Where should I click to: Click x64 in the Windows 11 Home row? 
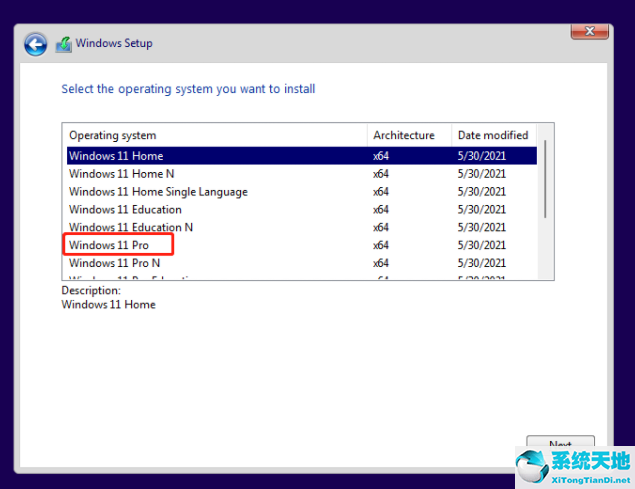(x=381, y=156)
